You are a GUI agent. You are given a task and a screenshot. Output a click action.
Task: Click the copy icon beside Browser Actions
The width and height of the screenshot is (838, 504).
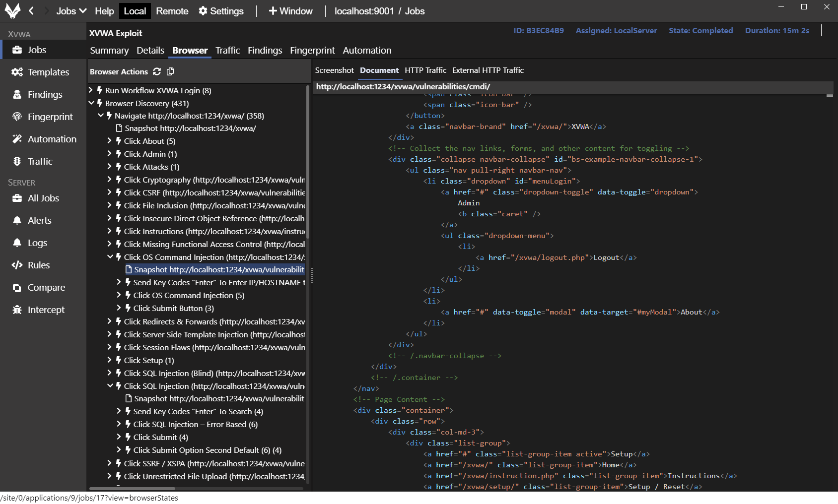coord(170,71)
